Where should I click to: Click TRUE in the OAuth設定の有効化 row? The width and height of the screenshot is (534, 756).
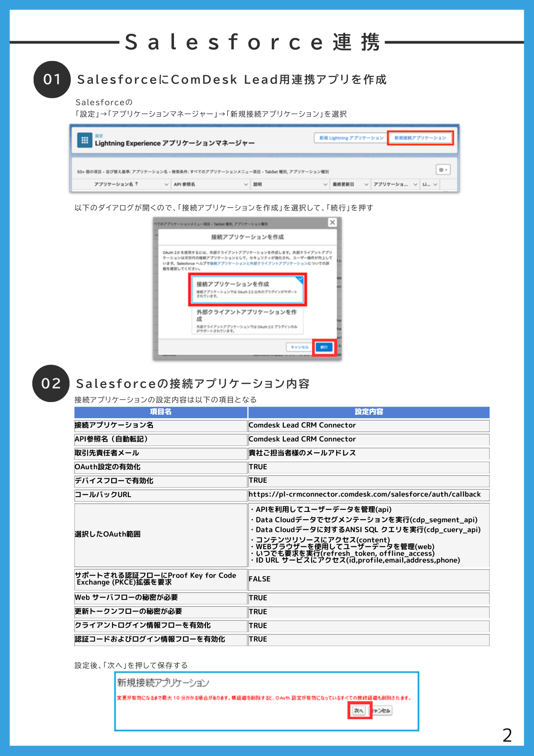258,467
